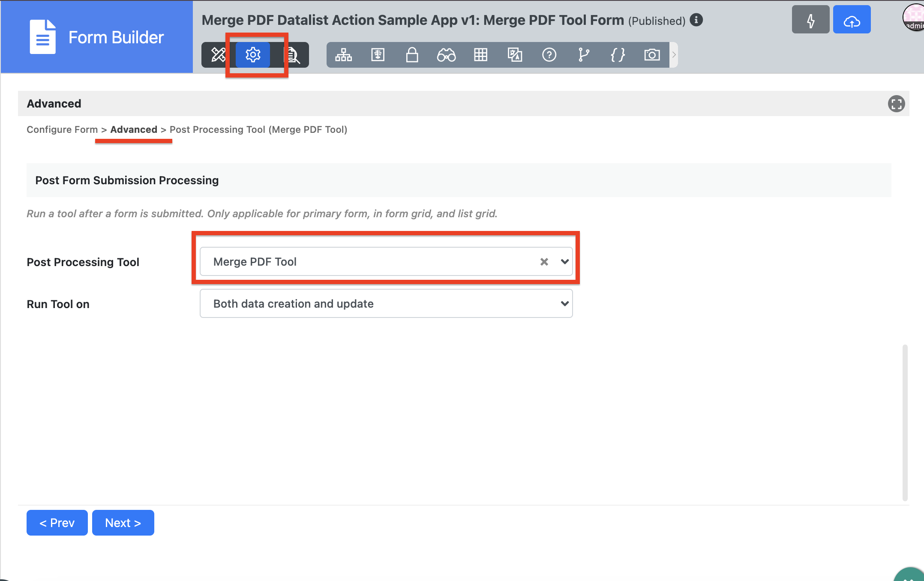Click the Configure Form breadcrumb
The width and height of the screenshot is (924, 581).
tap(62, 129)
